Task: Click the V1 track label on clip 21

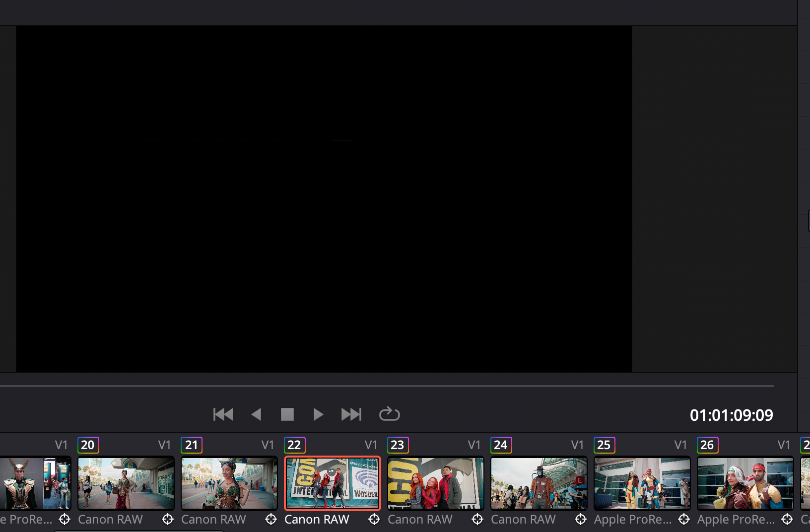Action: click(268, 445)
